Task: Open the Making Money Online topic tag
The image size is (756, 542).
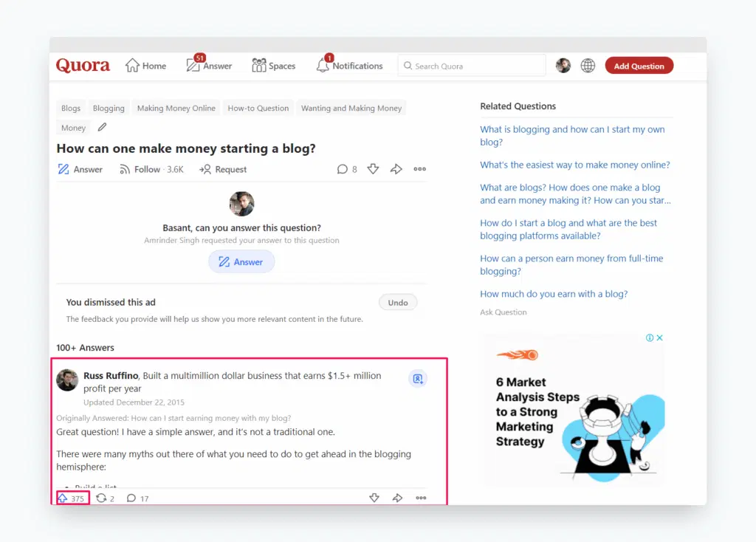Action: click(x=176, y=108)
